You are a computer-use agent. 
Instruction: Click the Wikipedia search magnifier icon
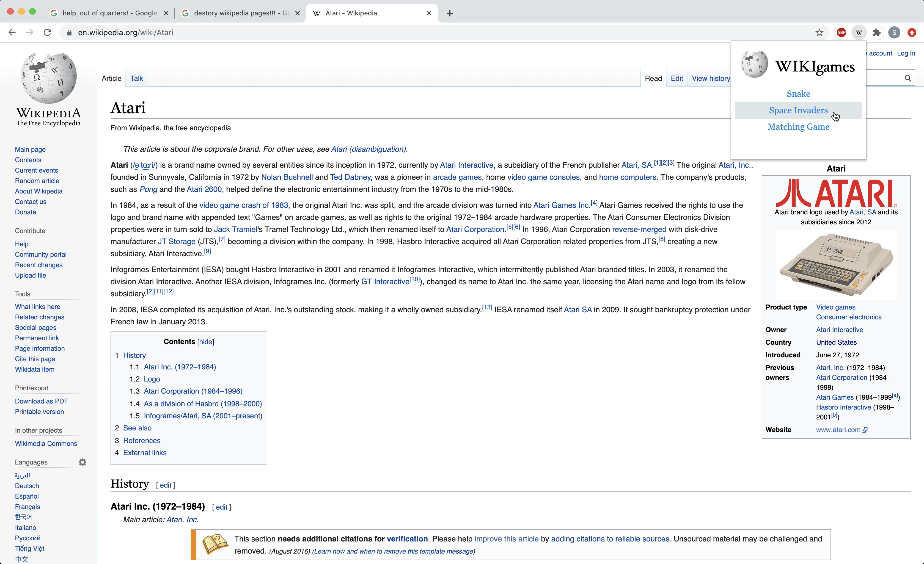[908, 78]
